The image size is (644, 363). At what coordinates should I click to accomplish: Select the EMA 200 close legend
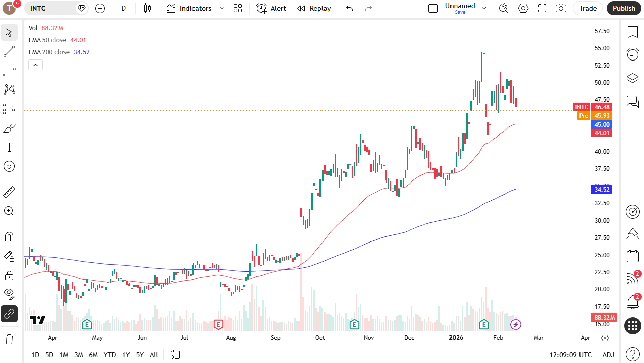click(49, 52)
